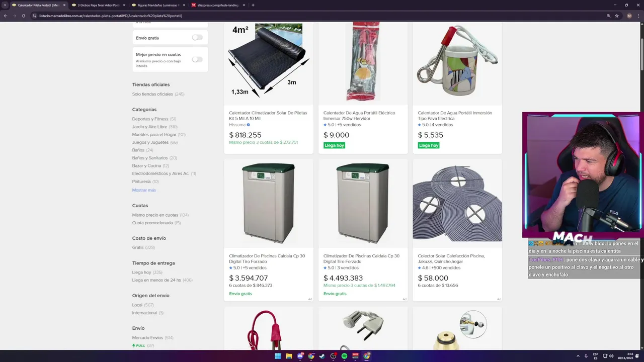Close the aliexpress.com tab

(x=244, y=5)
